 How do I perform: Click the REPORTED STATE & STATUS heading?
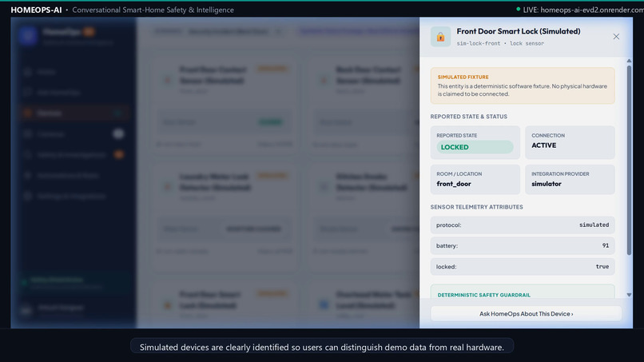(469, 117)
